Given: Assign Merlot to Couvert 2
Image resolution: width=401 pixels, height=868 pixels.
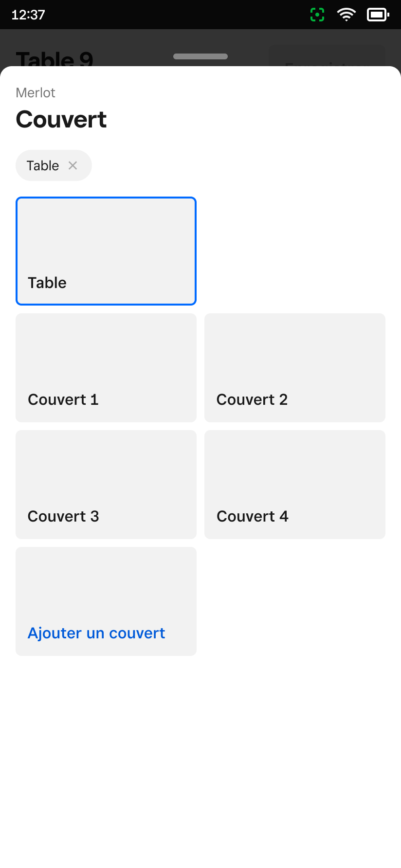Looking at the screenshot, I should (295, 368).
